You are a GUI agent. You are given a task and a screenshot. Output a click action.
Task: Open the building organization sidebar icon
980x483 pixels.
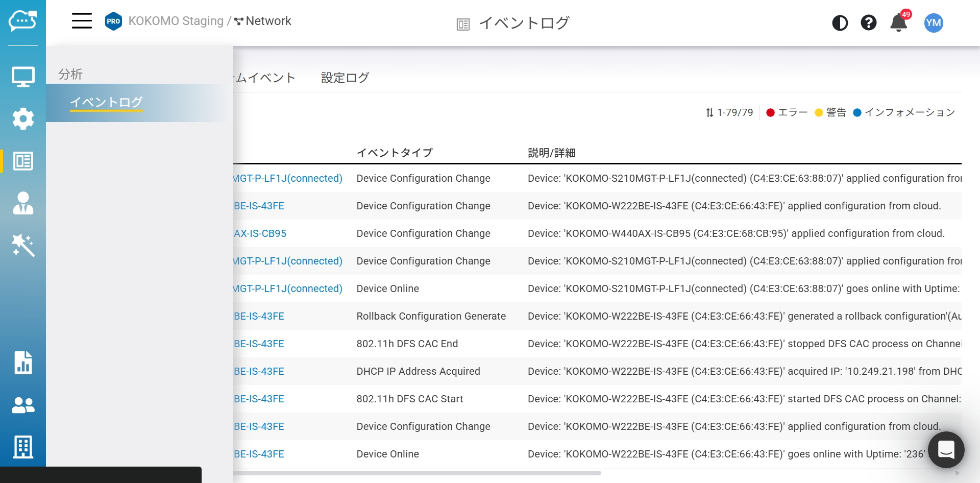tap(23, 447)
